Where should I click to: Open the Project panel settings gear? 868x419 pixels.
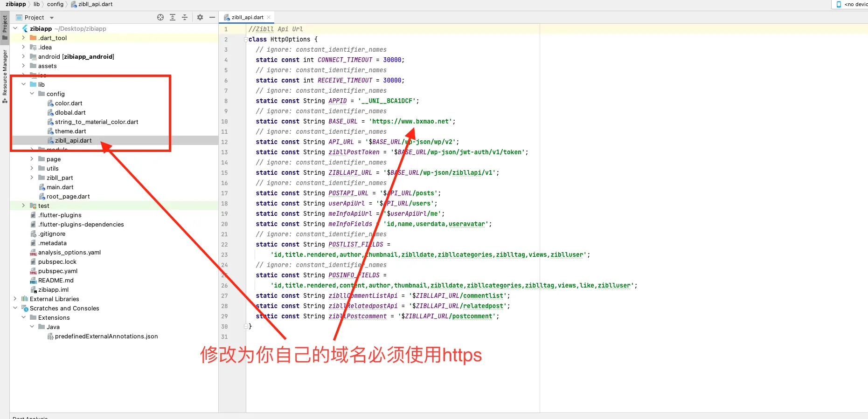coord(200,17)
